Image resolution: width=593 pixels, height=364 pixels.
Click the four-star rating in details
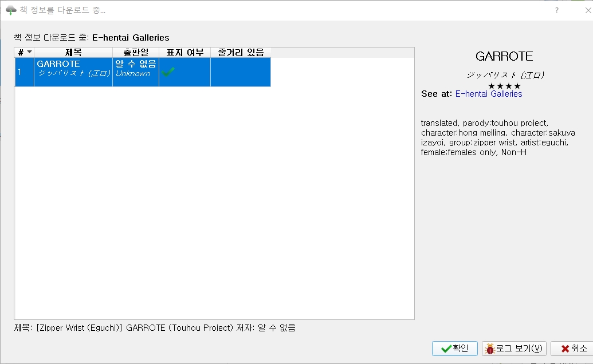(x=505, y=86)
